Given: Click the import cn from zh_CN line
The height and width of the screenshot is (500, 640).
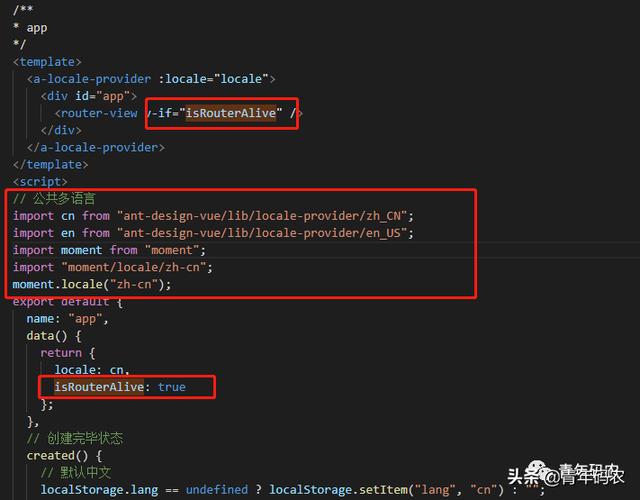Looking at the screenshot, I should 213,216.
